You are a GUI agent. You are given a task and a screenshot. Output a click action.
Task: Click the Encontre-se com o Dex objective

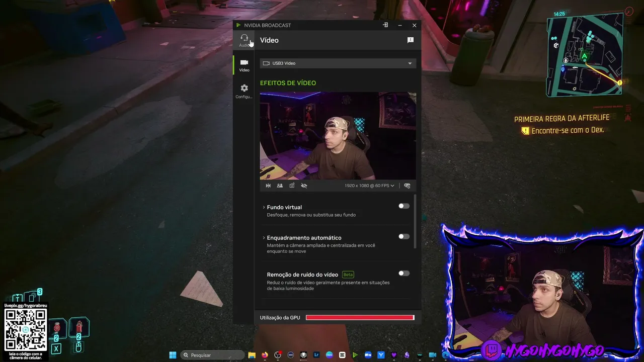(568, 130)
